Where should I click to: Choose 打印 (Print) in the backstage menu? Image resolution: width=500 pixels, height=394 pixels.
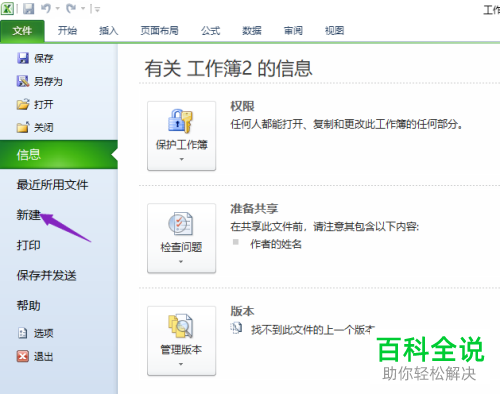coord(29,245)
